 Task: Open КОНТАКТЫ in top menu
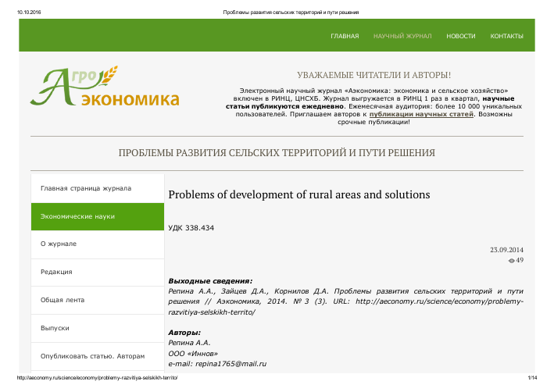[x=506, y=37]
